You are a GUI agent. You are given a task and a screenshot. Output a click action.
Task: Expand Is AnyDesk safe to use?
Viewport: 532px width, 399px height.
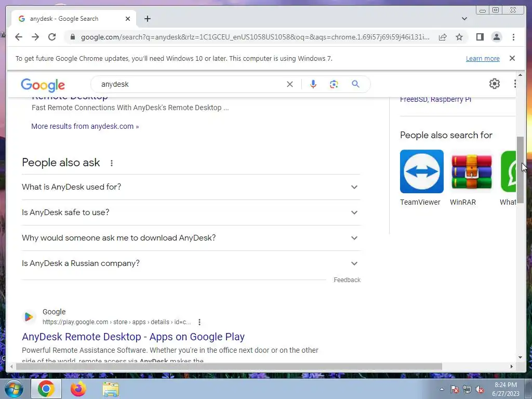click(191, 212)
